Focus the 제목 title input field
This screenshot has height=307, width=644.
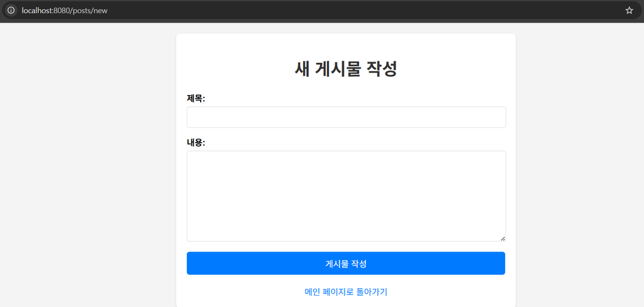pyautogui.click(x=347, y=117)
